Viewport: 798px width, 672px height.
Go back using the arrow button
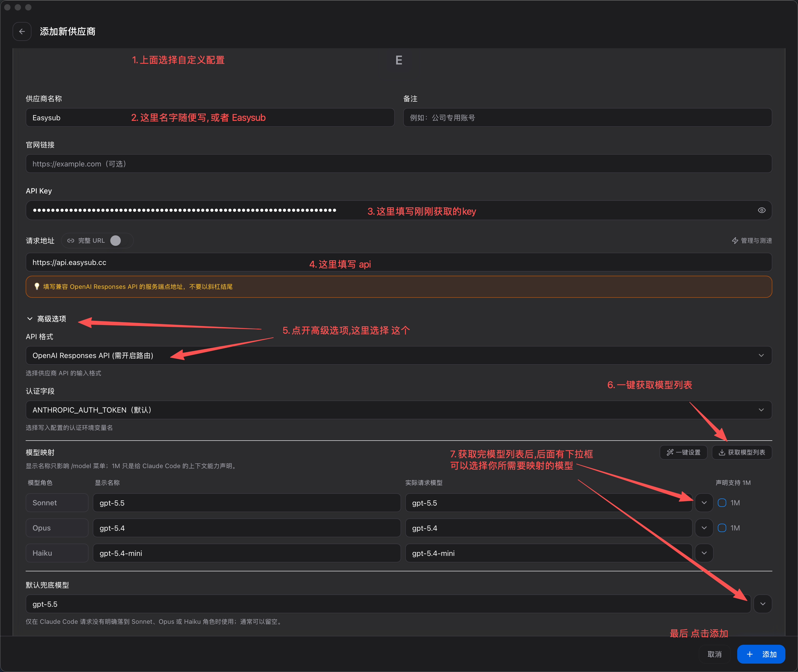22,32
